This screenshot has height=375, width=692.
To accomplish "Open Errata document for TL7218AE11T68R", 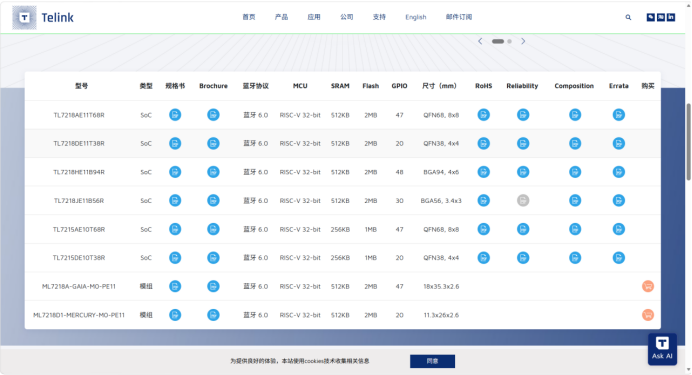I will [619, 115].
